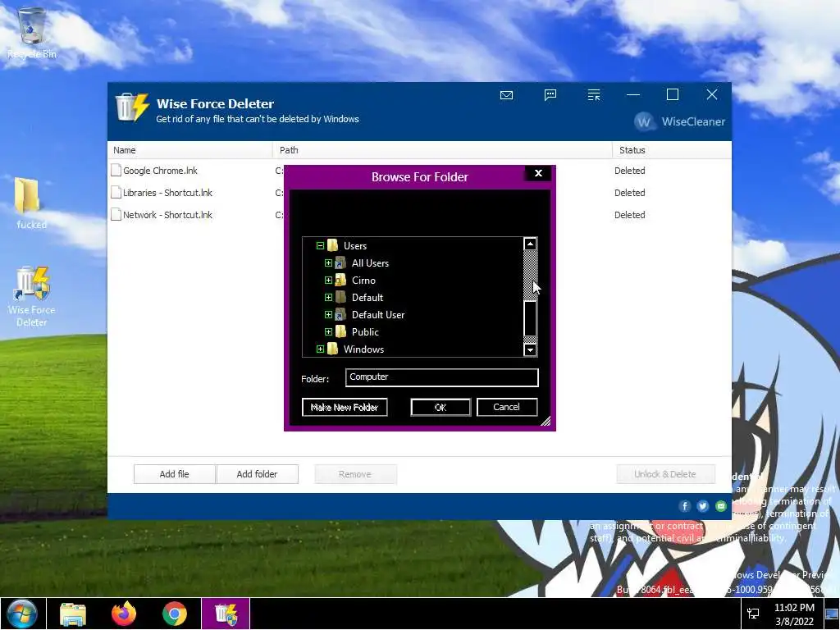The height and width of the screenshot is (630, 840).
Task: Click the Unlock & Delete button
Action: click(x=665, y=474)
